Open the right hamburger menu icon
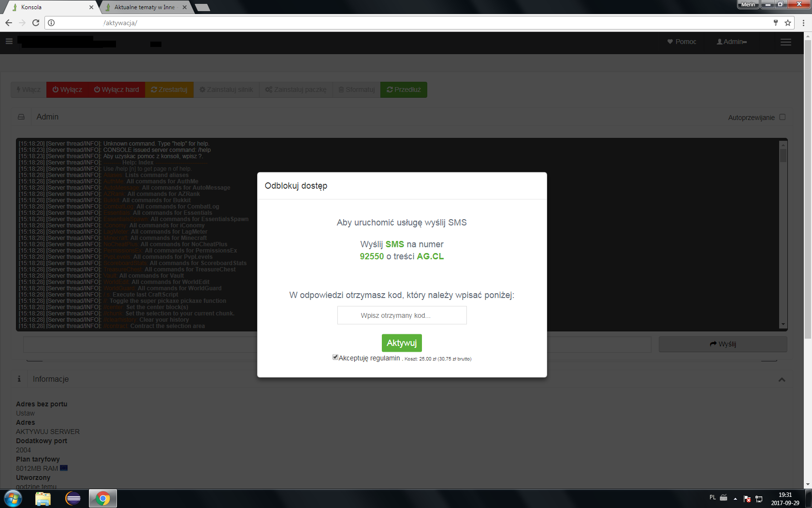The image size is (812, 508). click(786, 42)
